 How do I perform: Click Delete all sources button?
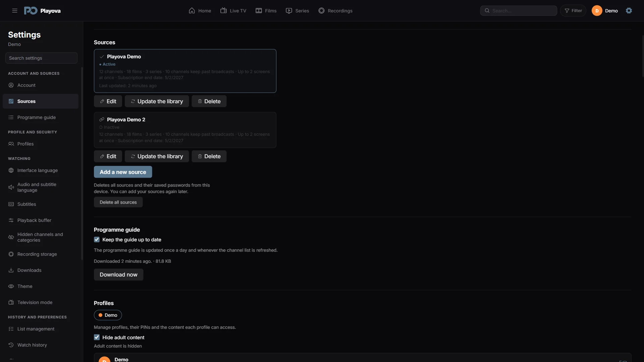tap(118, 202)
